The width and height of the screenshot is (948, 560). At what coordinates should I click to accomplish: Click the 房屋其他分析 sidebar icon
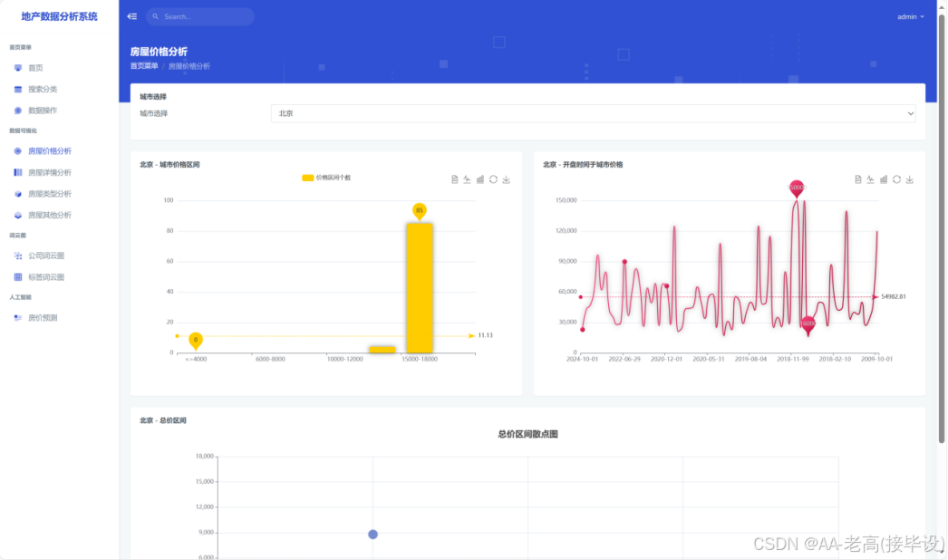tap(17, 216)
